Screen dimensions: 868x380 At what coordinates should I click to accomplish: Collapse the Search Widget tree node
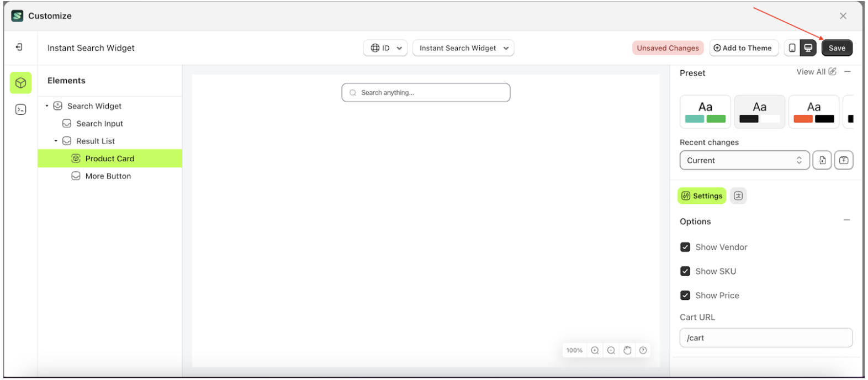pyautogui.click(x=47, y=105)
